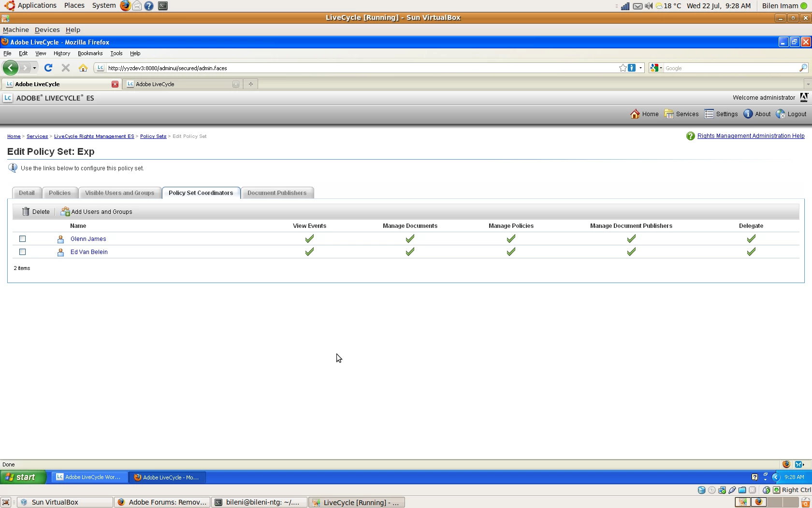This screenshot has height=508, width=812.
Task: Click the Windows start button
Action: [x=23, y=477]
